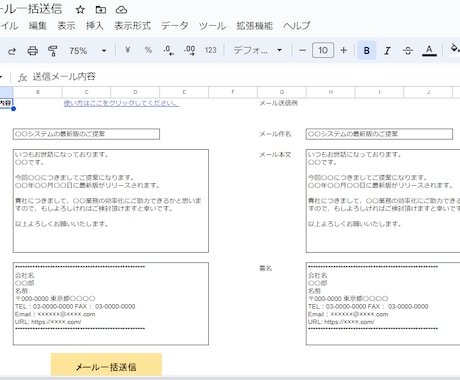Decrease font size with minus button
The width and height of the screenshot is (460, 380).
pos(303,50)
